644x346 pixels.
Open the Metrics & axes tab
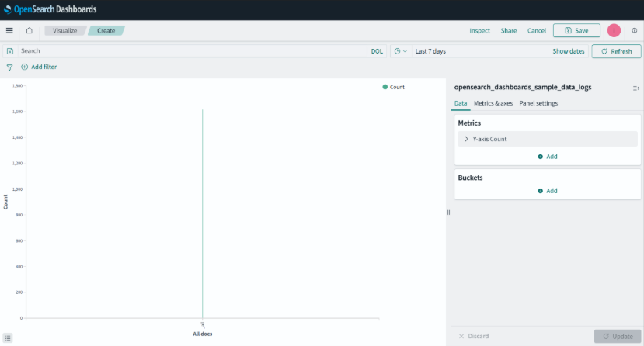[493, 103]
